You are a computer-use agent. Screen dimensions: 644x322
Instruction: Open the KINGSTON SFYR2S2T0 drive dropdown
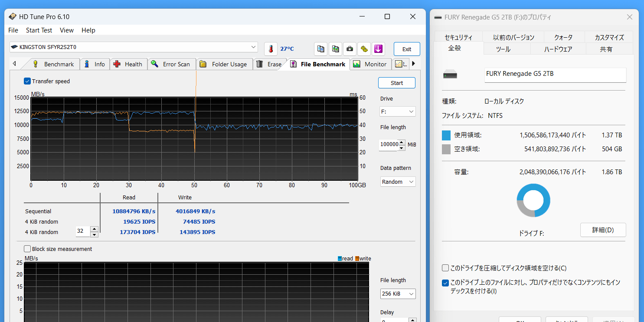[134, 47]
